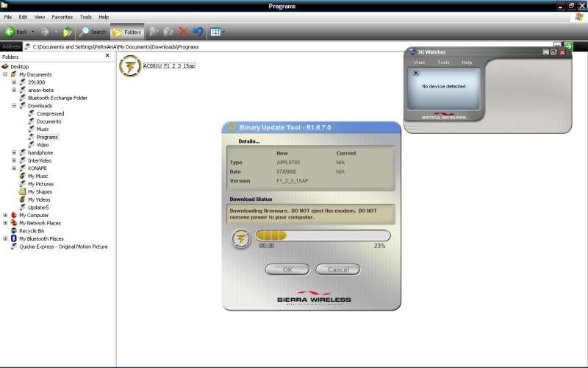Click the Sierra Wireless logo in update tool

314,298
